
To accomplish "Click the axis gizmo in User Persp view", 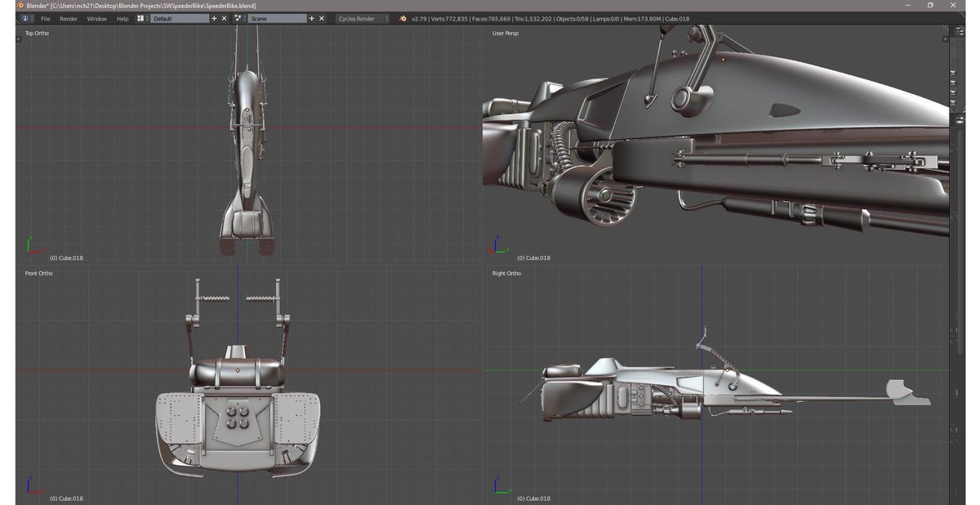I will click(x=498, y=245).
